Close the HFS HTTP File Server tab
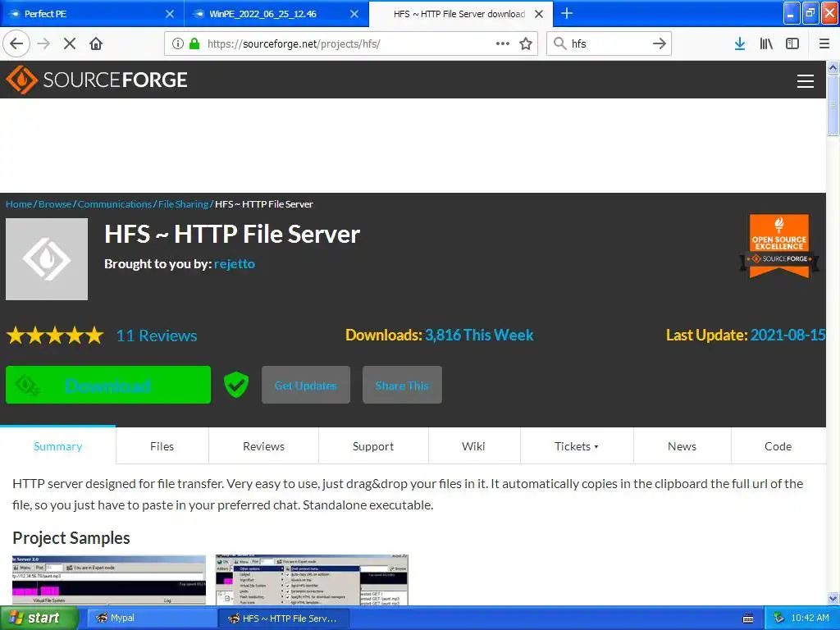This screenshot has height=630, width=840. pyautogui.click(x=540, y=14)
